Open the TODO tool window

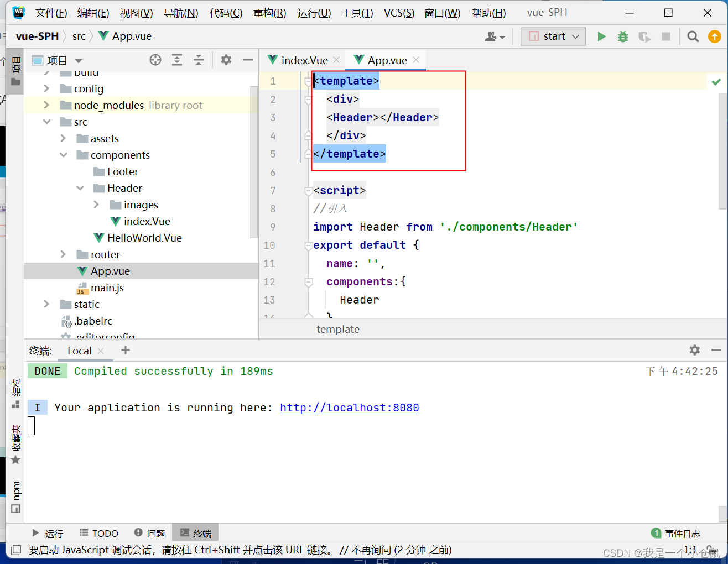pyautogui.click(x=99, y=533)
